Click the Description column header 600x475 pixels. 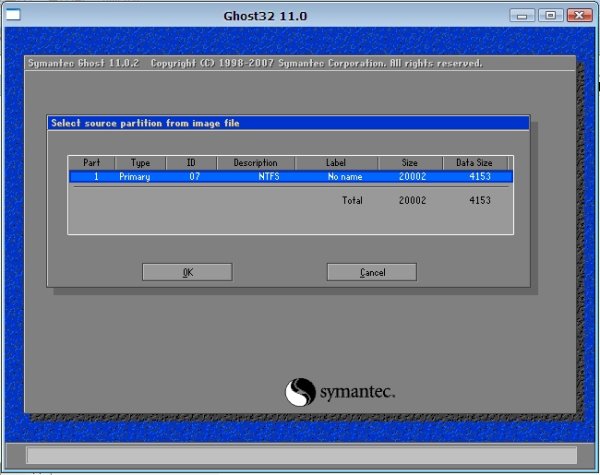(255, 162)
